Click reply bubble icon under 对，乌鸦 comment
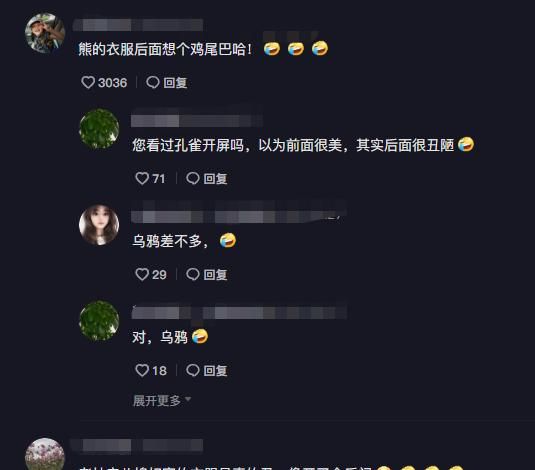The height and width of the screenshot is (470, 535). 193,370
